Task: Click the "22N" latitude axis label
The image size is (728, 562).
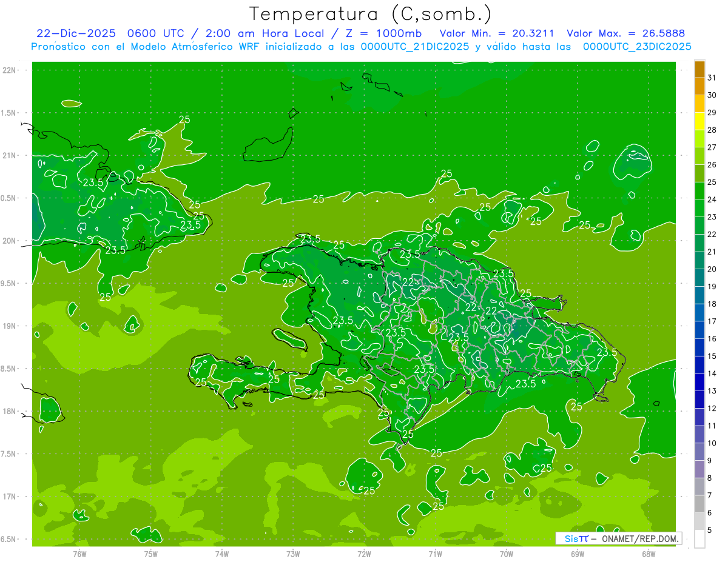Action: point(9,70)
